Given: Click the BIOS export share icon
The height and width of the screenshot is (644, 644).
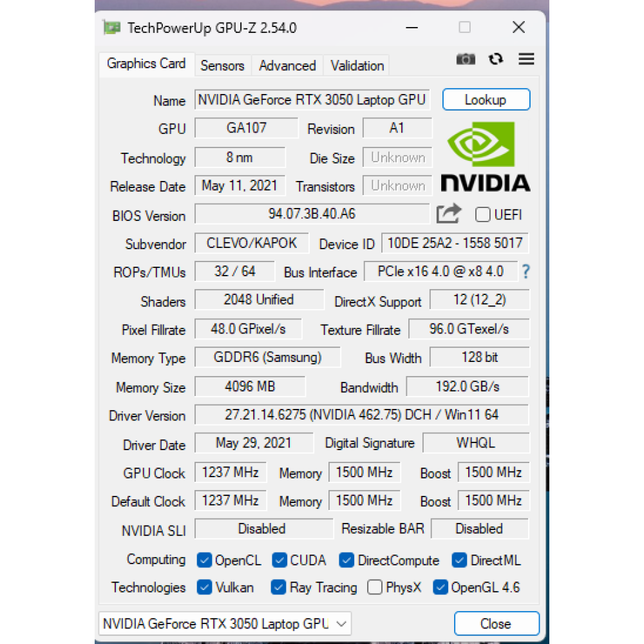Looking at the screenshot, I should [448, 214].
